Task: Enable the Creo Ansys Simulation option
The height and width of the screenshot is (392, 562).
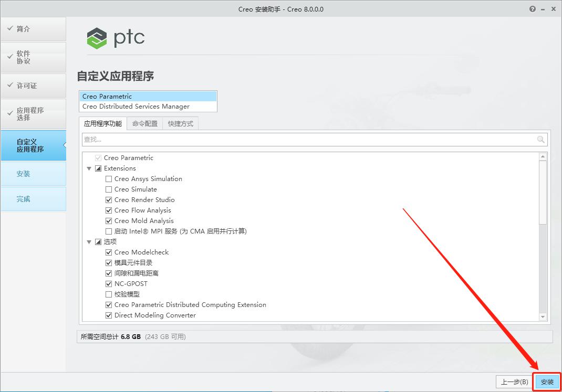Action: [x=108, y=179]
